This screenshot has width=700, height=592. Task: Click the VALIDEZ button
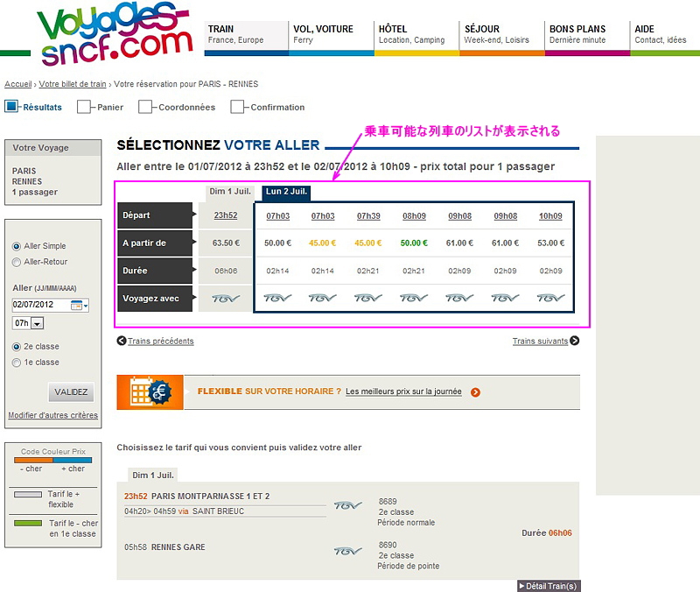[71, 391]
